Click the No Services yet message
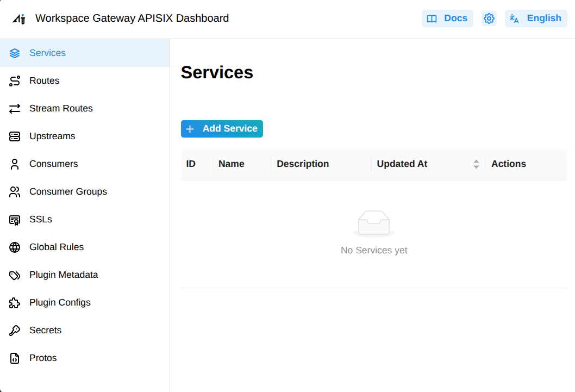This screenshot has height=392, width=575. (x=374, y=251)
